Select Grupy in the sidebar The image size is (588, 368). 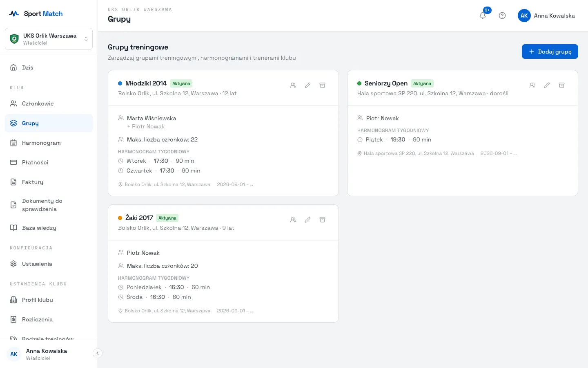49,123
